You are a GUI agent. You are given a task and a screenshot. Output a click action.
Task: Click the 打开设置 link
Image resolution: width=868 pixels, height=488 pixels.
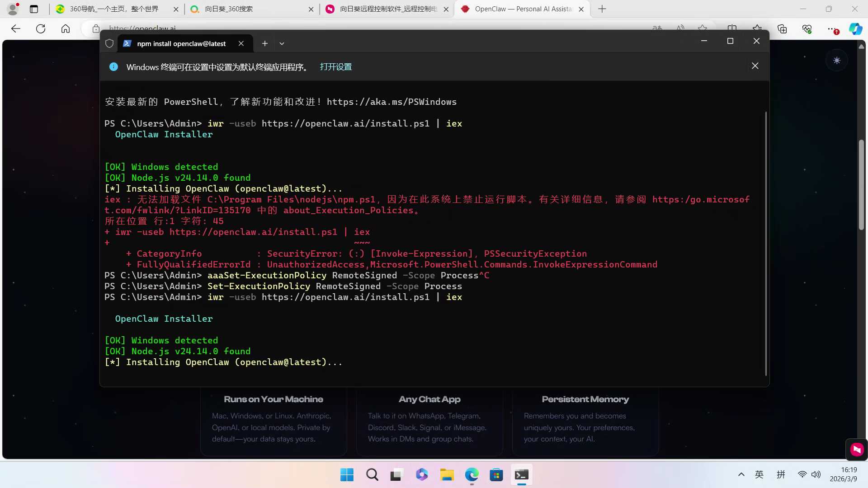point(335,67)
